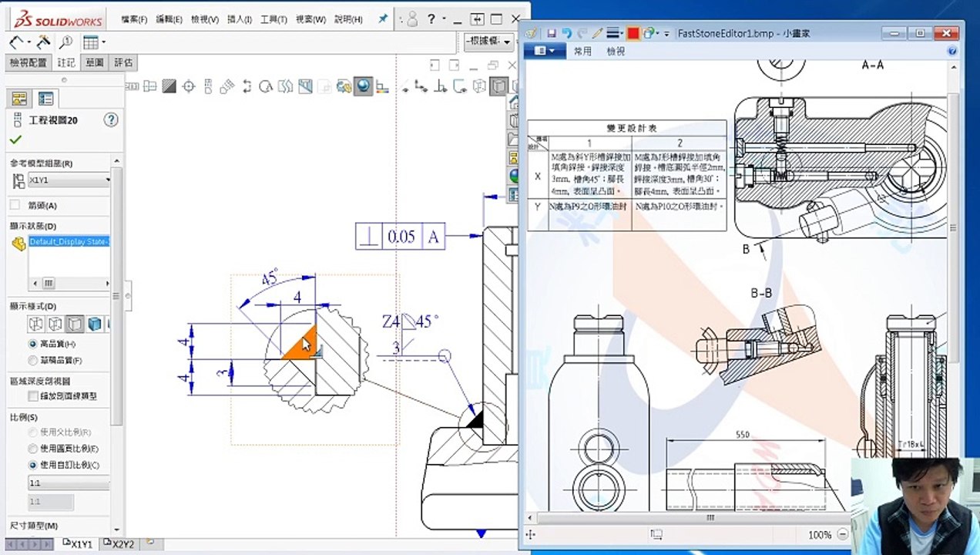Screen dimensions: 980x555
Task: Switch to the 草圖 tab
Action: 95,62
